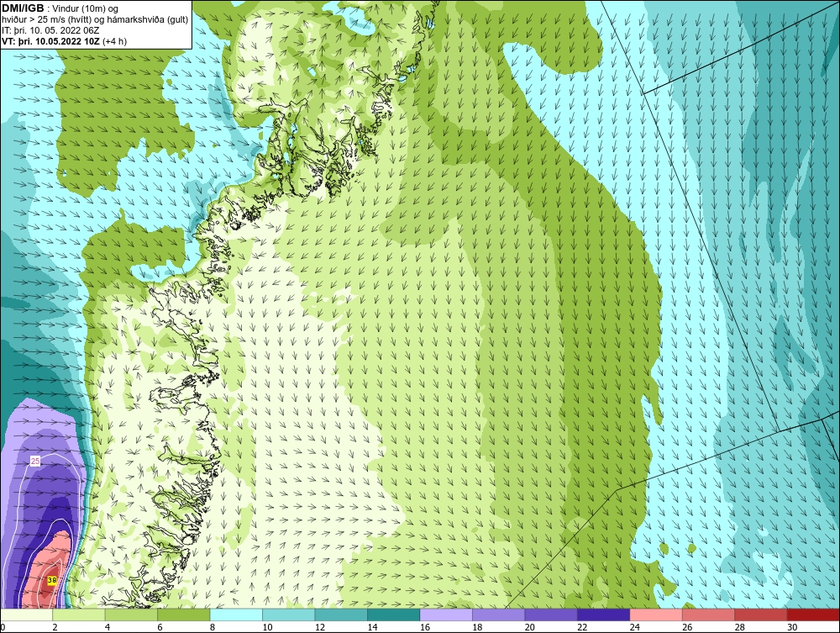Click the legend scale value 4

[x=108, y=627]
